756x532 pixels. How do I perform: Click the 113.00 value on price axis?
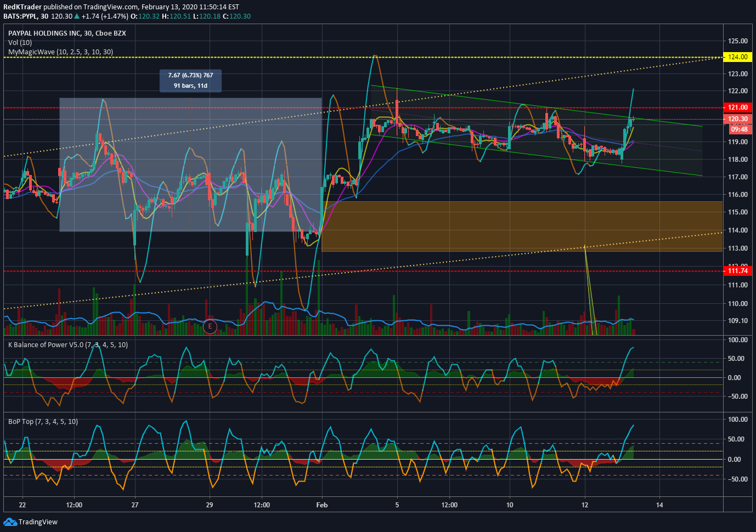pyautogui.click(x=738, y=248)
